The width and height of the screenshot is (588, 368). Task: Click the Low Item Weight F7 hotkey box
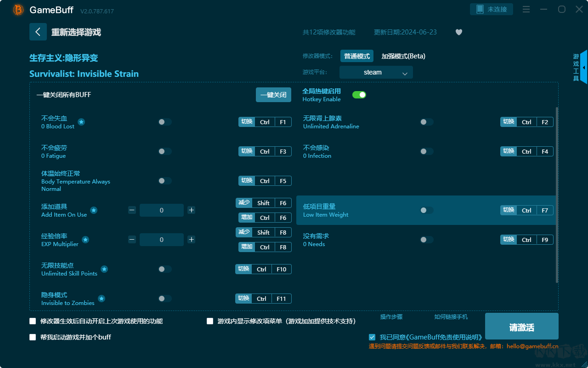click(x=527, y=210)
